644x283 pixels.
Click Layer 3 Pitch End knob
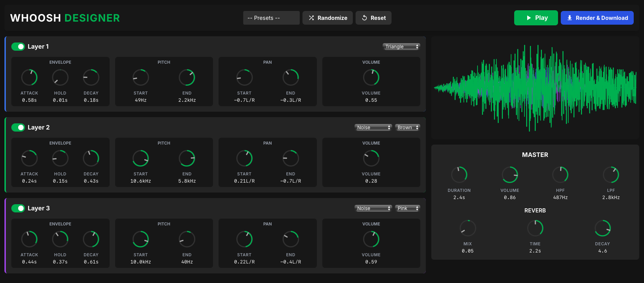click(187, 239)
